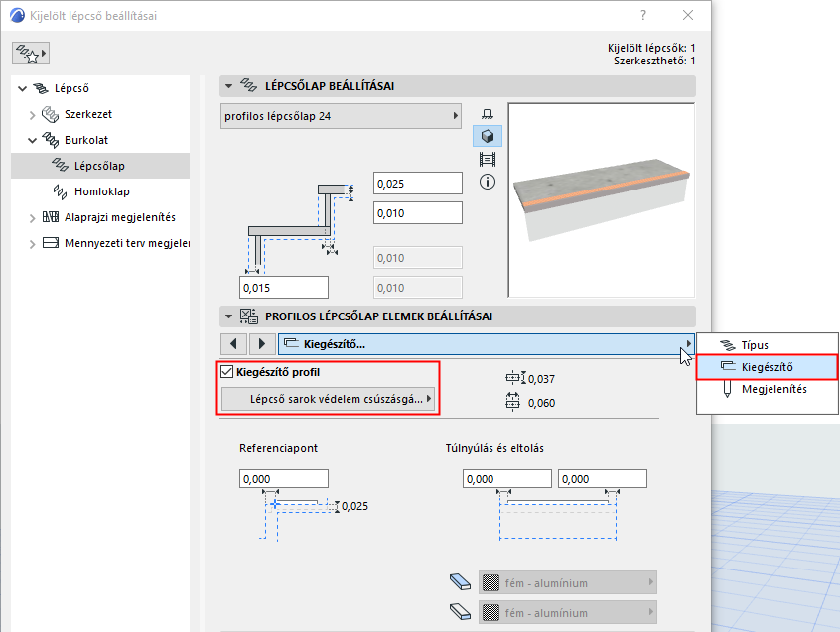Screen dimensions: 840x632
Task: Click the help question mark button
Action: [x=642, y=16]
